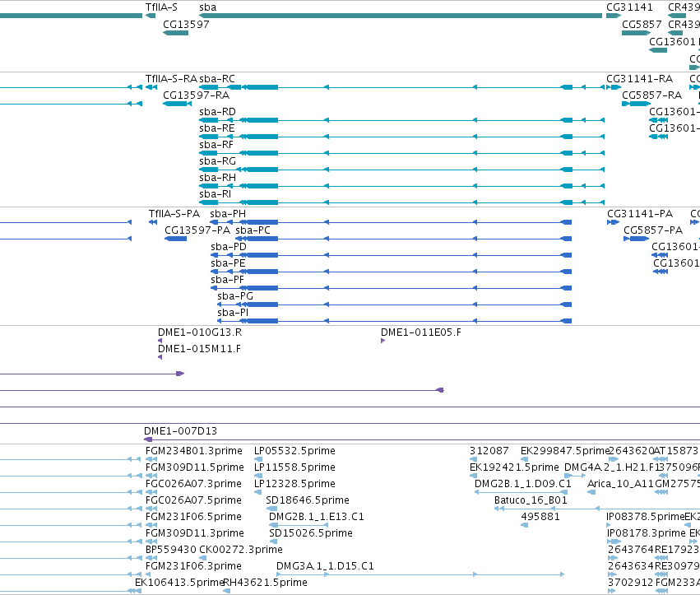Click the DMG2B.1_1.E13.C1 EST label
Image resolution: width=700 pixels, height=595 pixels.
point(317,517)
